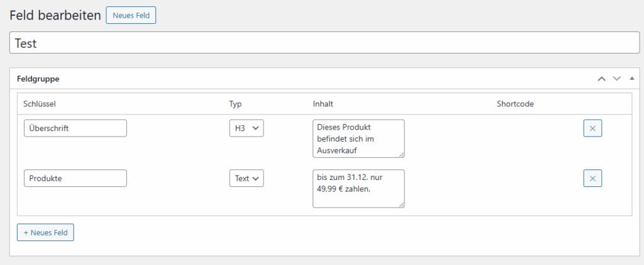The image size is (644, 265).
Task: Click the Inhalt column header
Action: click(323, 104)
